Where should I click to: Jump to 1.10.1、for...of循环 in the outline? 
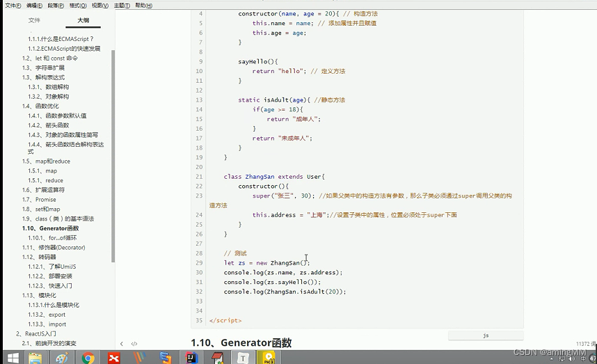click(52, 238)
